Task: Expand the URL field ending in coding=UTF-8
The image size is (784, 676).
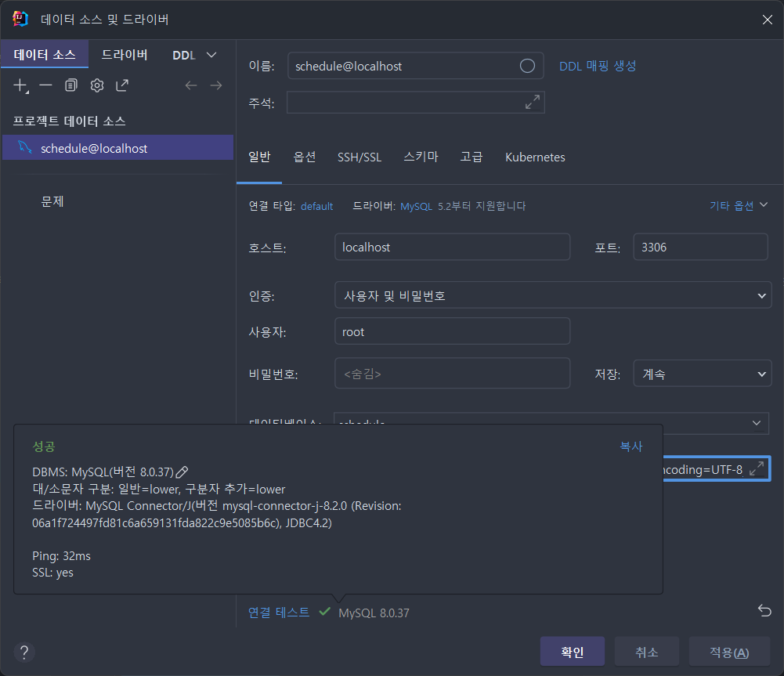Action: click(757, 468)
